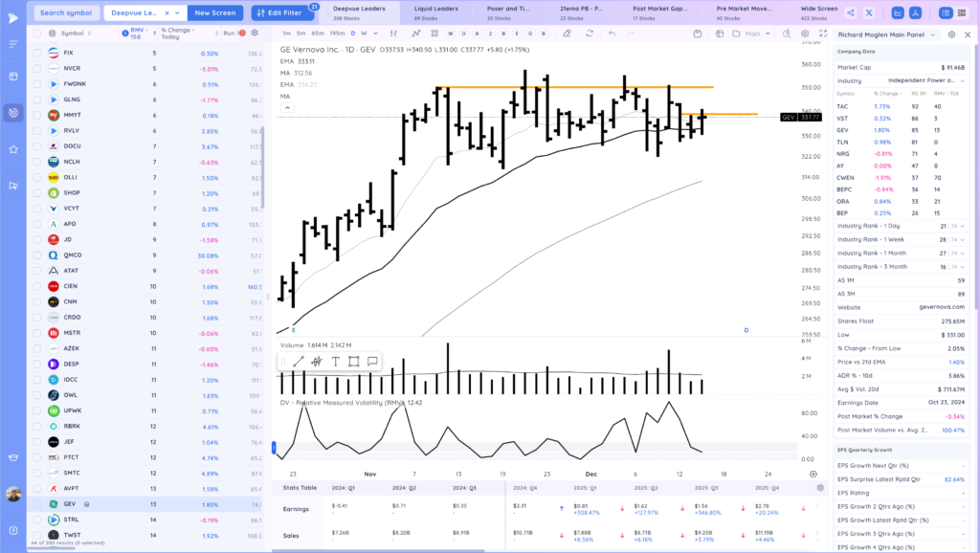Check the GEV row checkbox
The width and height of the screenshot is (980, 553).
(37, 504)
